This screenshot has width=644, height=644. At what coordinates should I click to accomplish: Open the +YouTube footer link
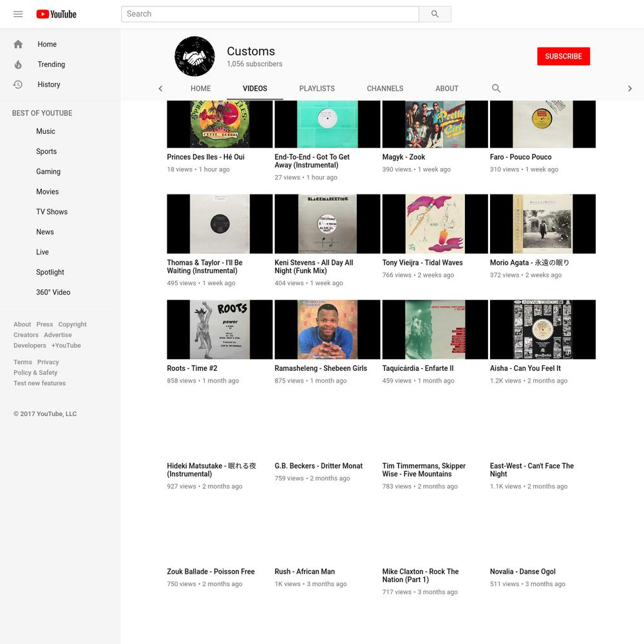(66, 346)
